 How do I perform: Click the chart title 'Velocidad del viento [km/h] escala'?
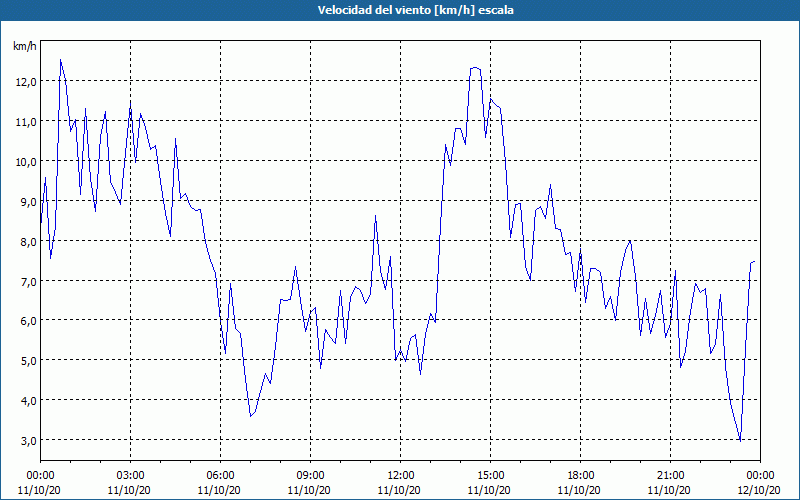point(415,10)
